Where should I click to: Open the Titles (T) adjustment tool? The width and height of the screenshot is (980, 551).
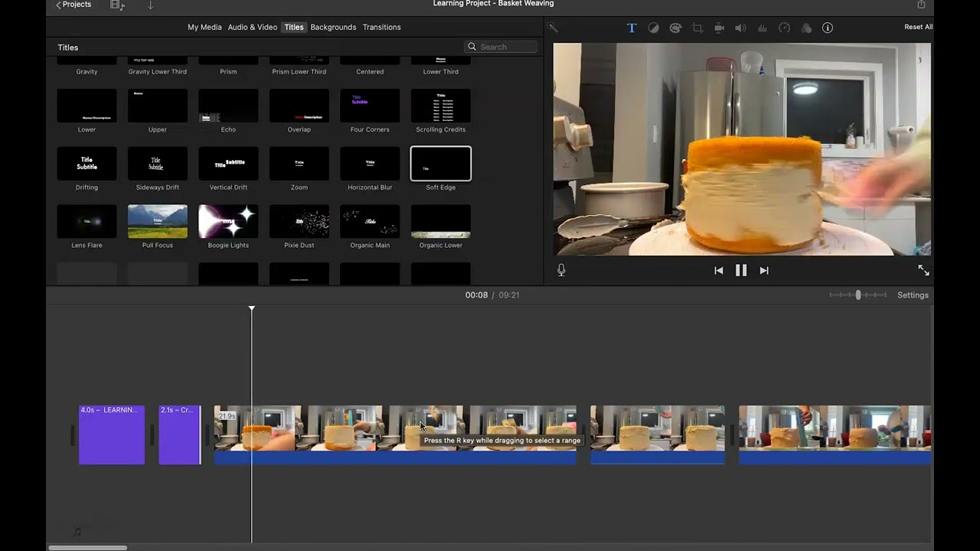pos(632,28)
